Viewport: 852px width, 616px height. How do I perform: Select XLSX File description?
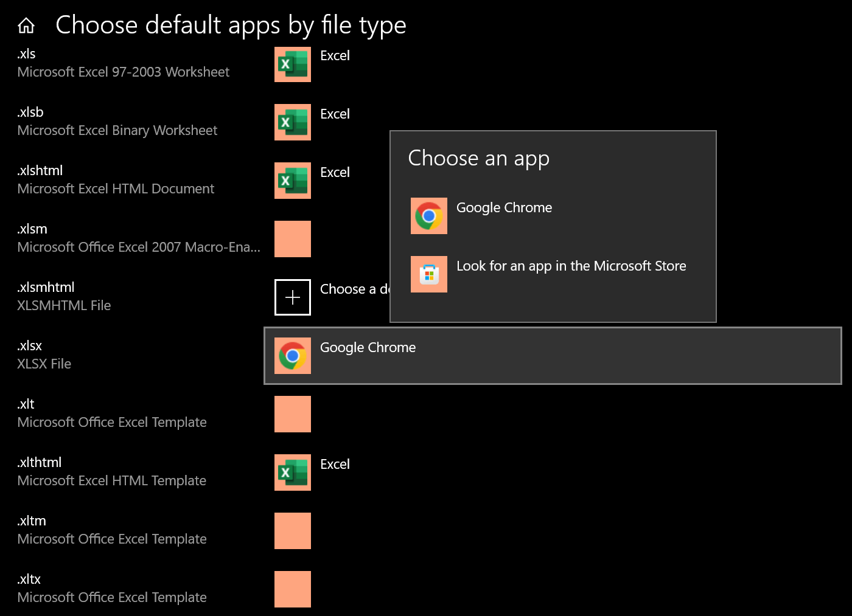point(44,364)
